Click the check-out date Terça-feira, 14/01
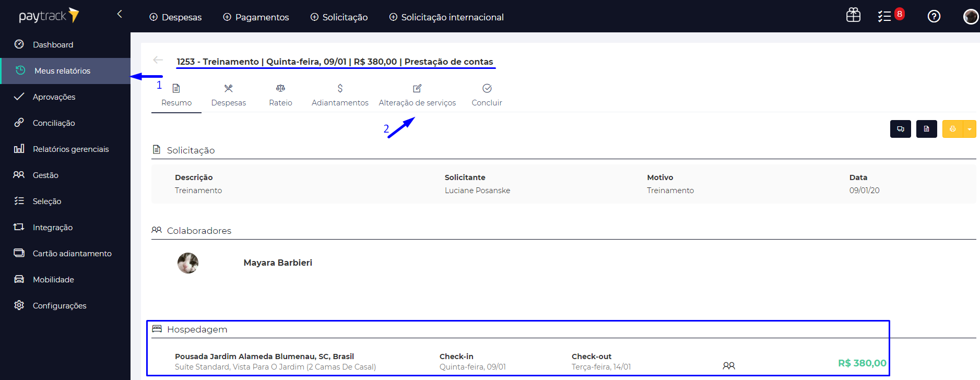Viewport: 980px width, 380px height. click(x=601, y=367)
